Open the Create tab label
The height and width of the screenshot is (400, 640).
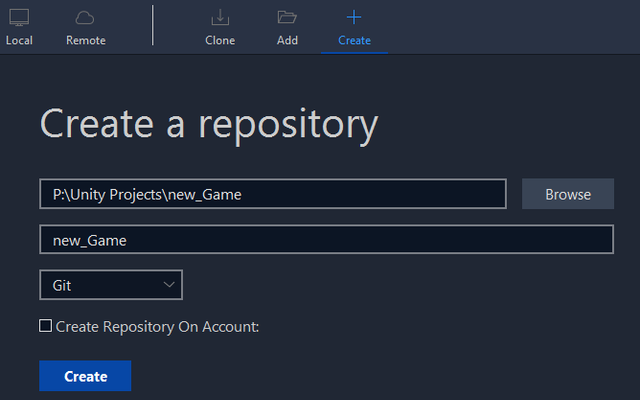coord(354,40)
